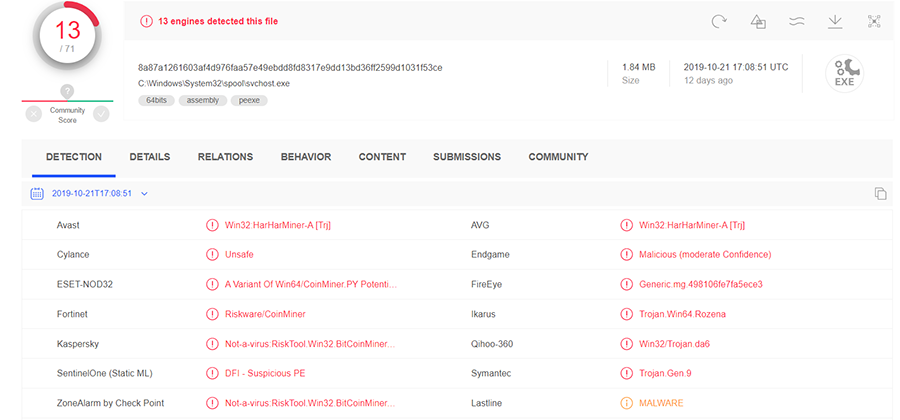Screen dimensions: 900x420
Task: Click Fortinet result Riskware/CoinMiner
Action: click(265, 314)
